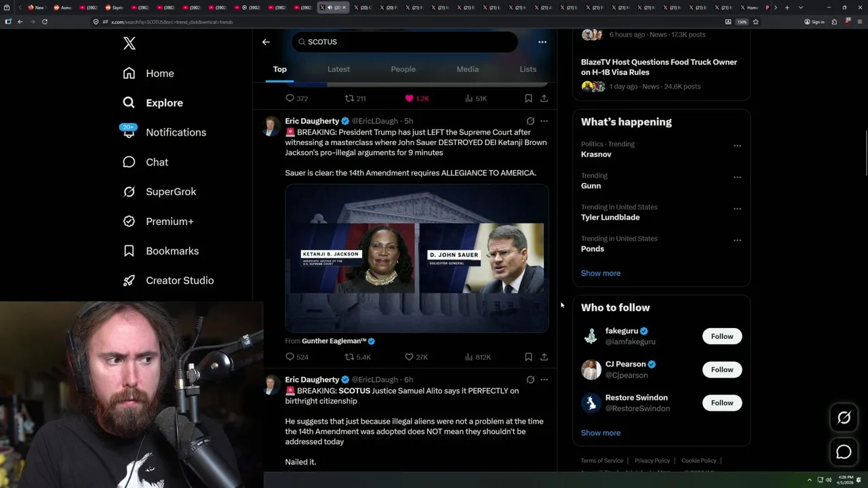This screenshot has width=868, height=488.
Task: Open Krasnov trending topic
Action: point(596,155)
